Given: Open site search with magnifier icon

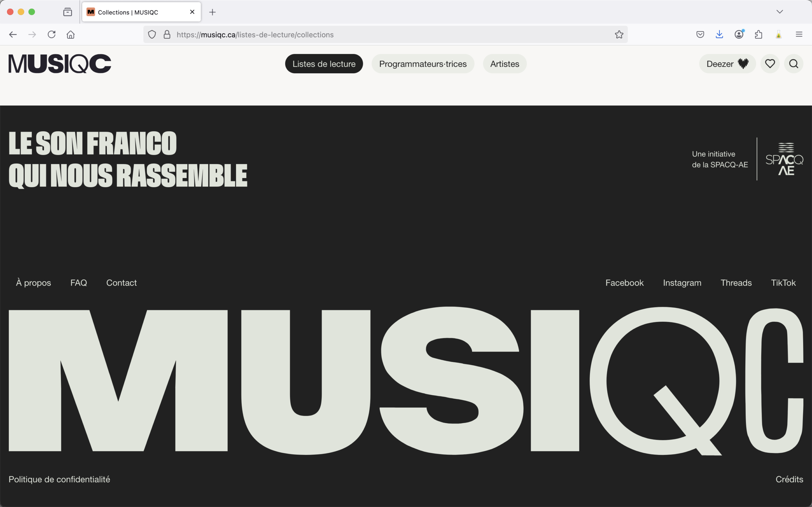Looking at the screenshot, I should (794, 64).
